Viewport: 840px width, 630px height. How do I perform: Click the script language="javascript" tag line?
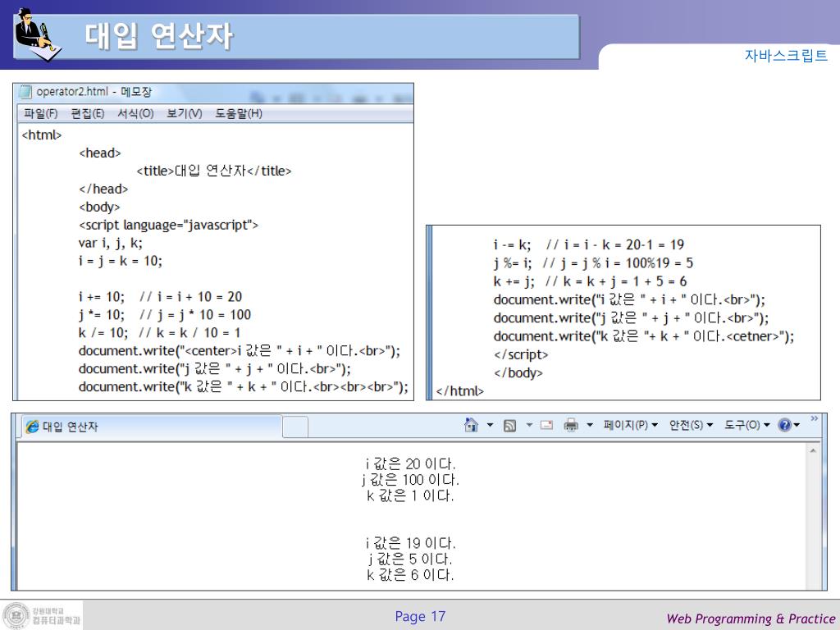168,225
